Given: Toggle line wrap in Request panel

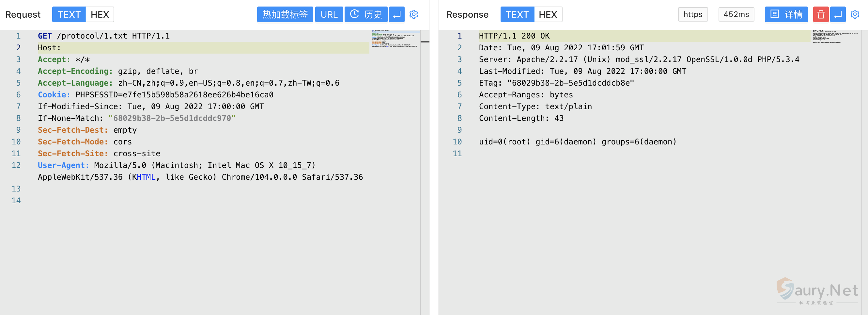Looking at the screenshot, I should coord(396,14).
